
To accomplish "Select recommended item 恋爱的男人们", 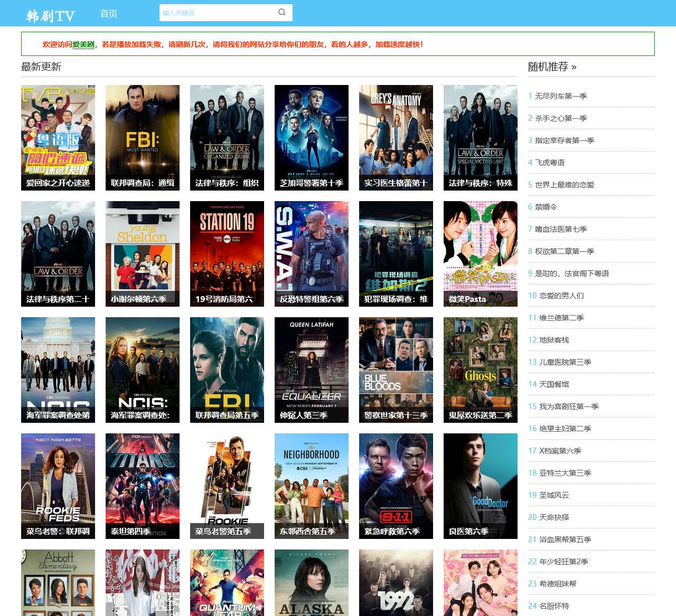I will point(561,296).
